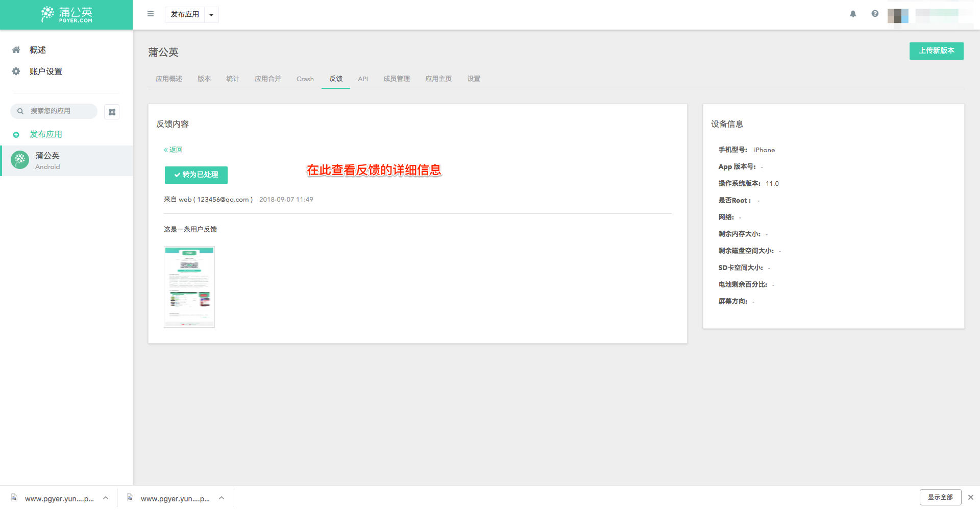
Task: Click the 这是一条用户反馈 message text
Action: pyautogui.click(x=190, y=229)
